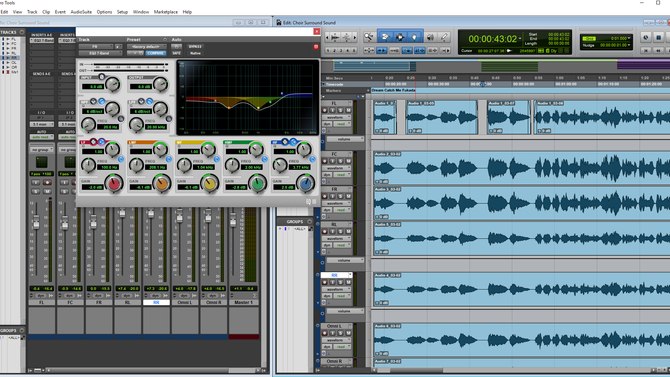Open the main counter format dropdown arrow

coord(520,39)
